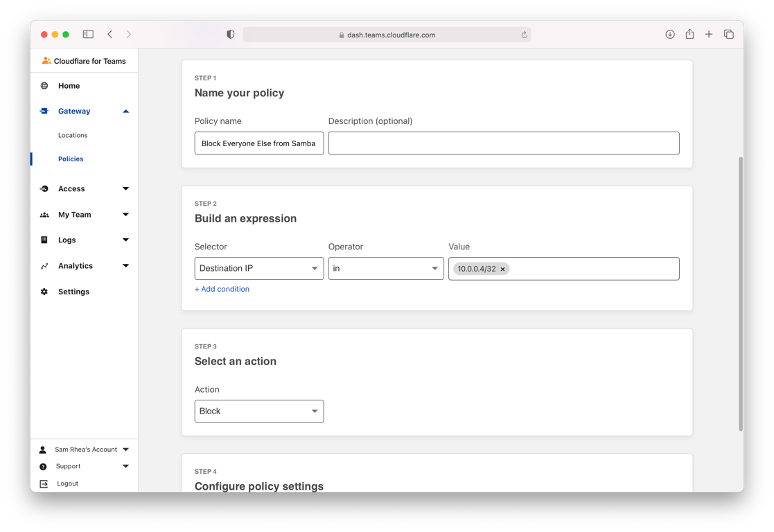Open the Action dropdown showing Block
This screenshot has width=774, height=532.
(259, 411)
